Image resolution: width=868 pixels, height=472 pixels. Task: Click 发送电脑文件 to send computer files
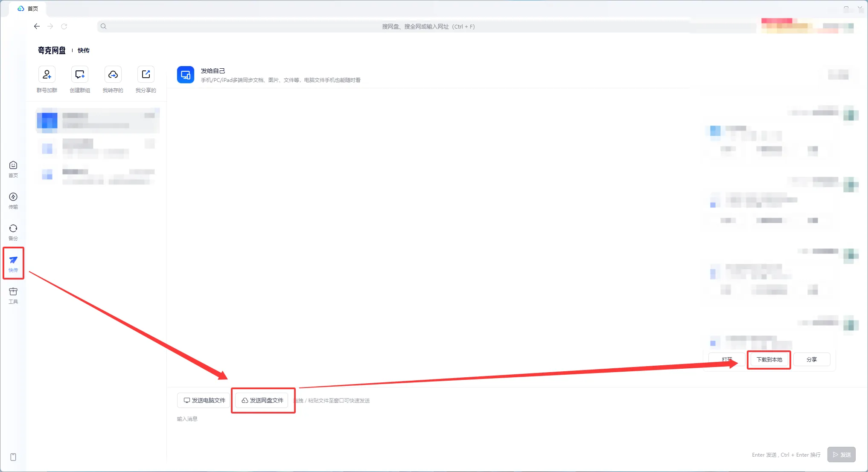pos(204,400)
